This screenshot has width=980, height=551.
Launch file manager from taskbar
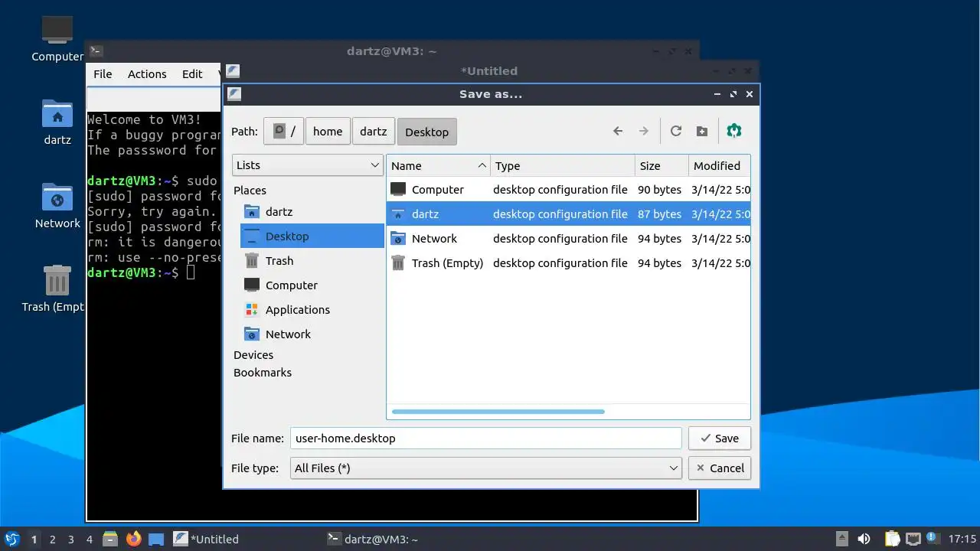(110, 539)
